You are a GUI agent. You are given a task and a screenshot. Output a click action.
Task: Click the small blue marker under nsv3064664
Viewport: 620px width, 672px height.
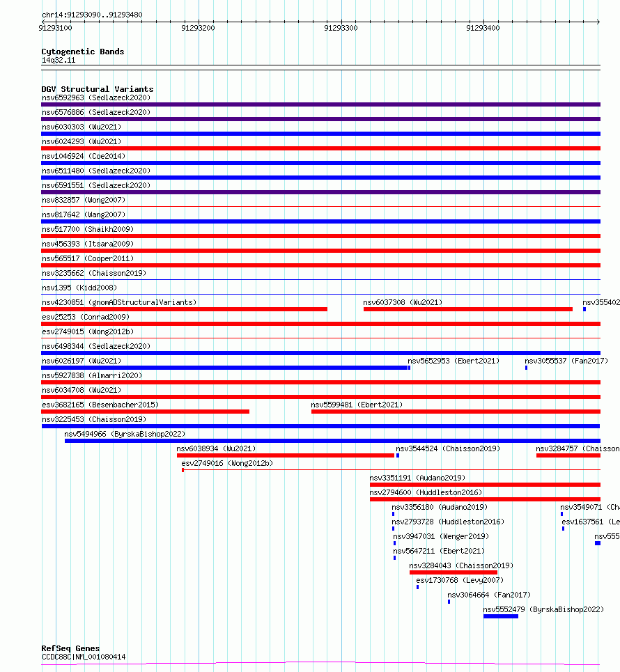[x=449, y=601]
